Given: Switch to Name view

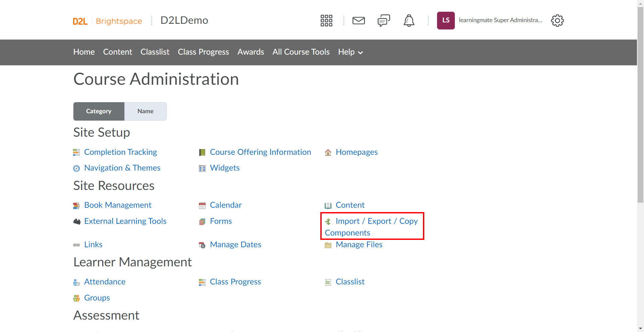Looking at the screenshot, I should tap(145, 111).
